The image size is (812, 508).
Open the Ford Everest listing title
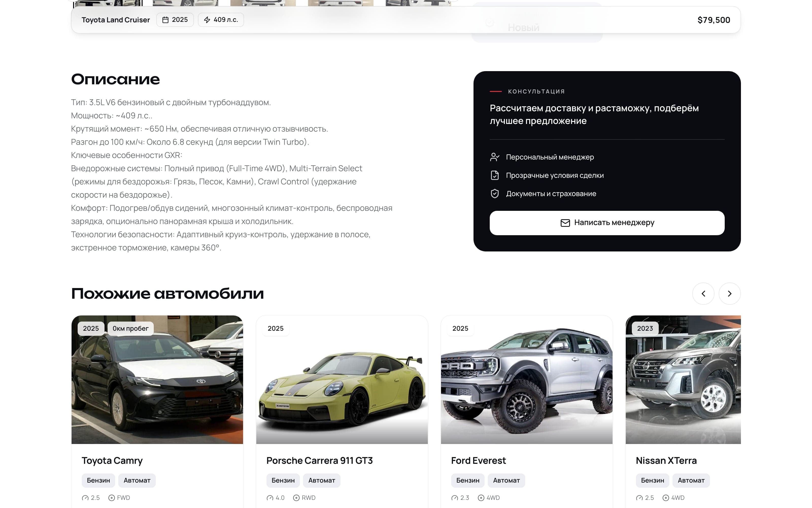point(479,460)
